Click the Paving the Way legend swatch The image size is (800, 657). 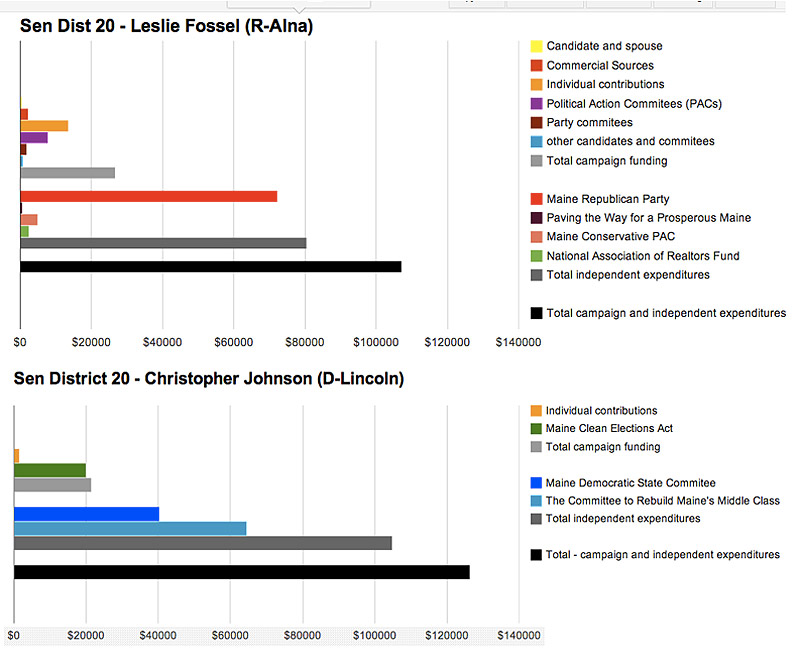pos(536,218)
